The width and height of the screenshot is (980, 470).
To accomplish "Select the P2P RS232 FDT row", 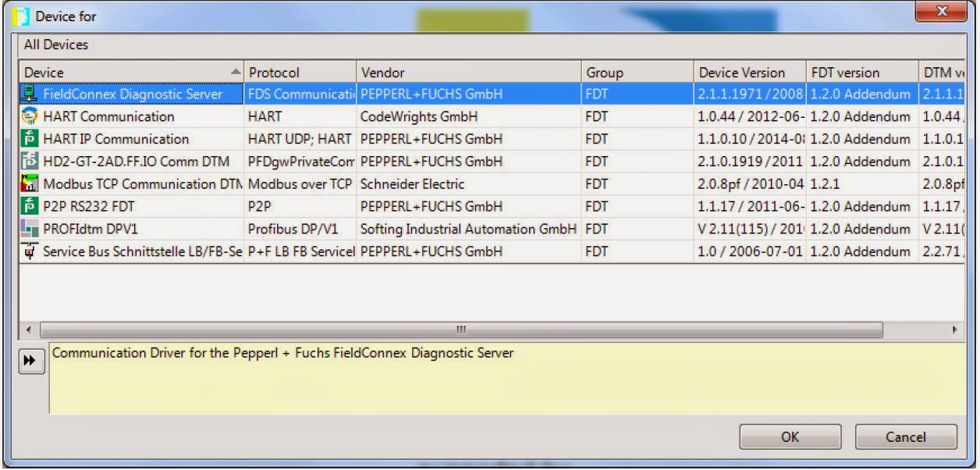I will point(491,207).
